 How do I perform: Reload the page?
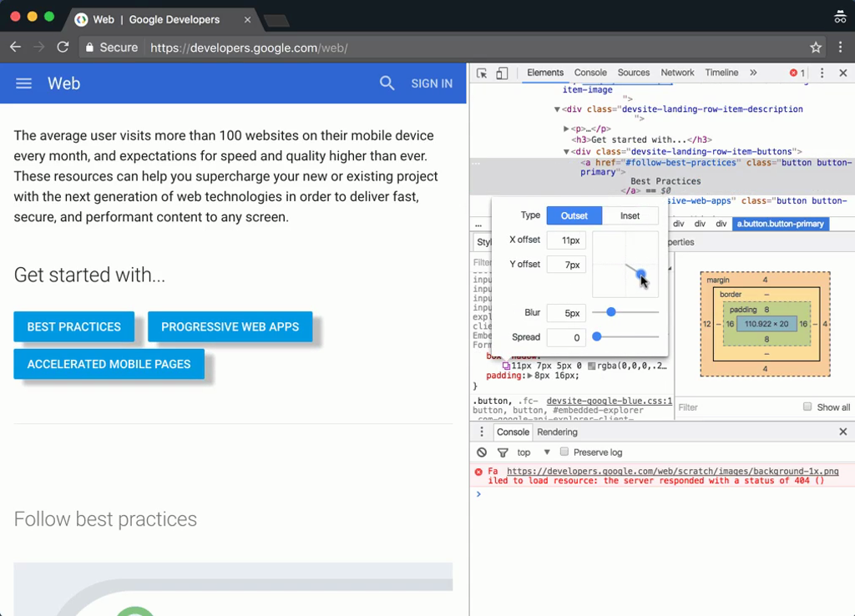click(63, 48)
